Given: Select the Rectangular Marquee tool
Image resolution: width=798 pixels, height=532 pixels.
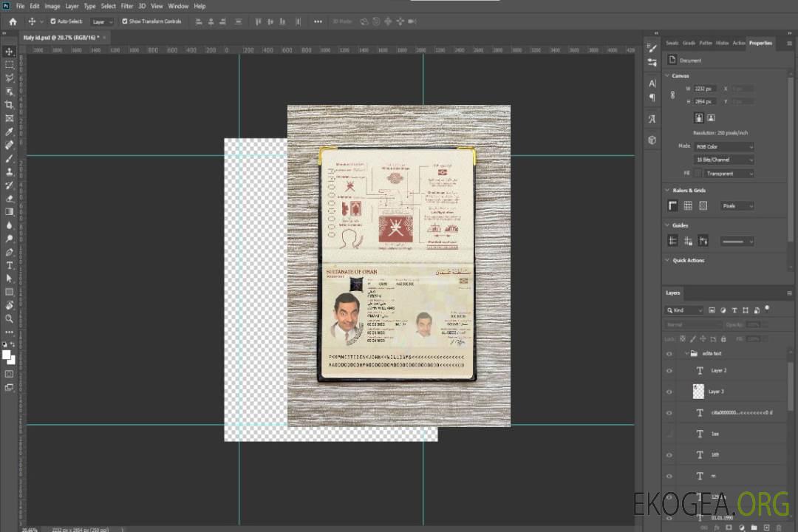Looking at the screenshot, I should point(10,65).
